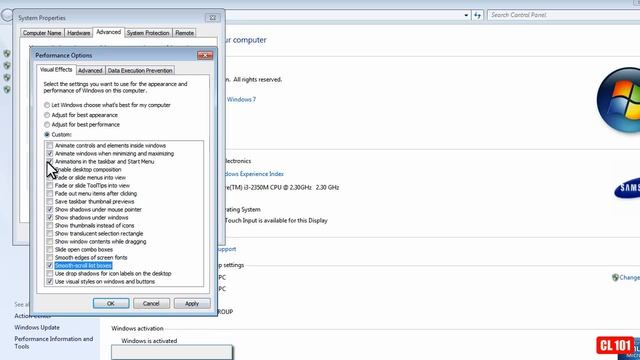Image resolution: width=640 pixels, height=360 pixels.
Task: Uncheck Use visual styles on windows and buttons
Action: tap(50, 282)
